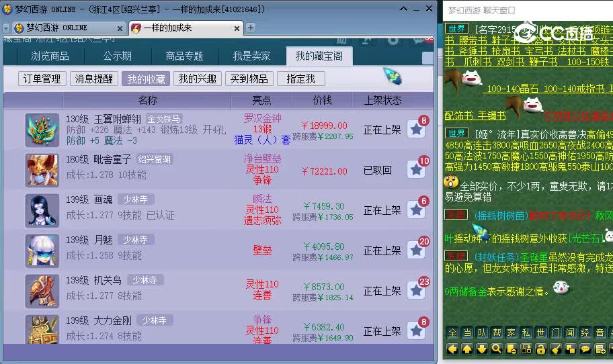Close the 梦幻西游 ONLINE tab

(120, 28)
